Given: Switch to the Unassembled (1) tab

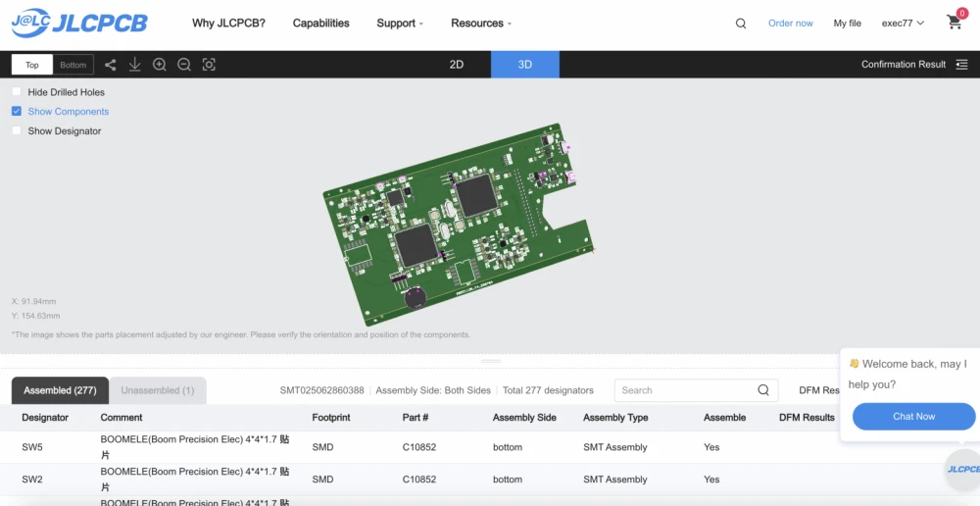Looking at the screenshot, I should 157,390.
